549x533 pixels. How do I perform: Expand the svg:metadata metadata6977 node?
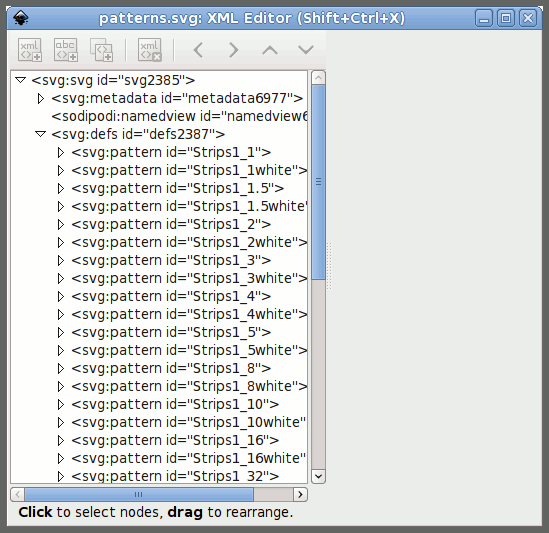coord(41,98)
